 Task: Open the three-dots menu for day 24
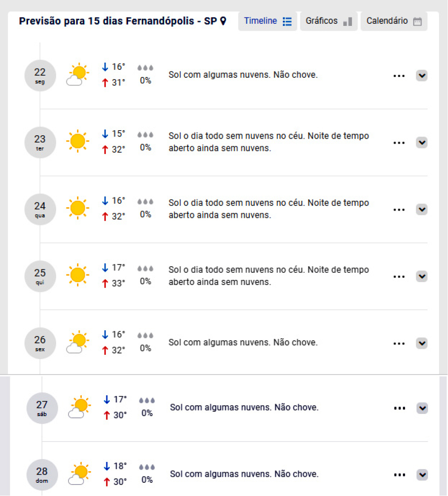pos(399,209)
